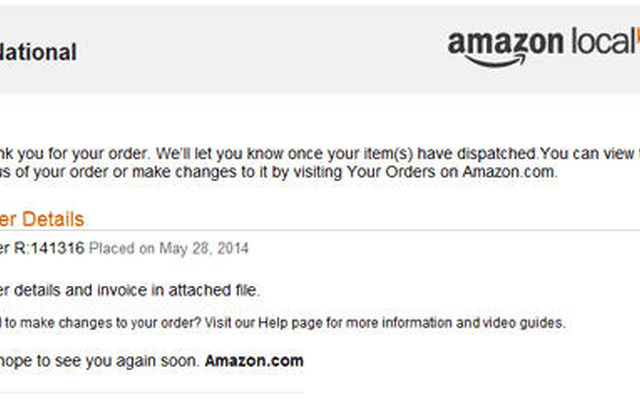This screenshot has width=640, height=400.
Task: Click the 'hope to see you again soon' line
Action: point(100,361)
